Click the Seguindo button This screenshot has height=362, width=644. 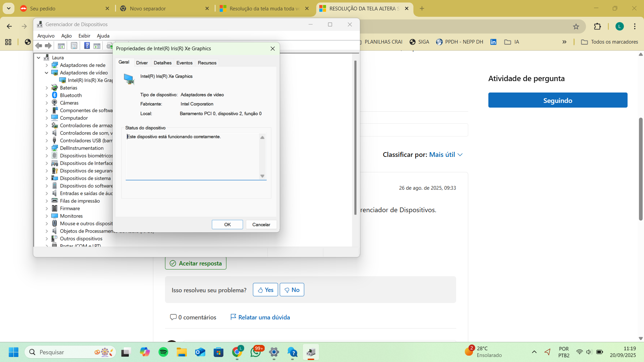click(x=558, y=100)
